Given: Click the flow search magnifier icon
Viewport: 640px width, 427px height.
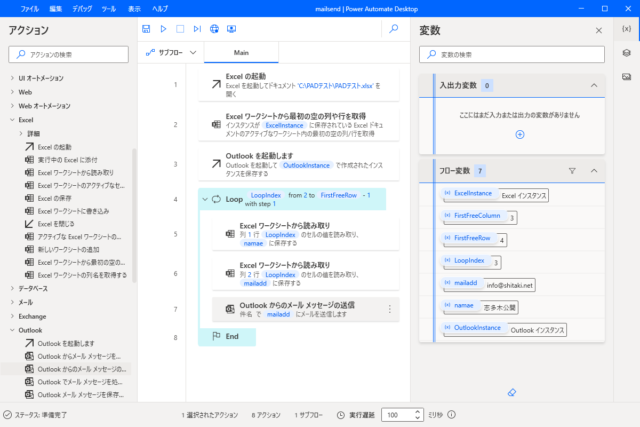Looking at the screenshot, I should pos(393,29).
